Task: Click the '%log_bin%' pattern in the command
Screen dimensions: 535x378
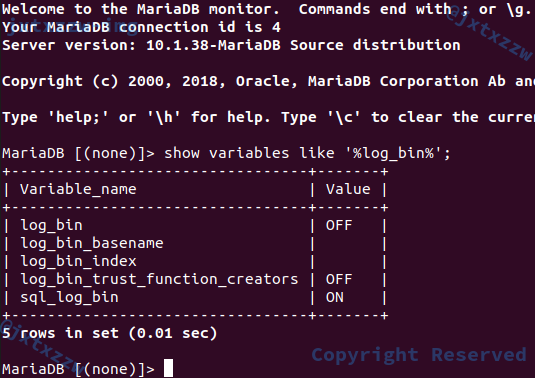Action: 393,153
